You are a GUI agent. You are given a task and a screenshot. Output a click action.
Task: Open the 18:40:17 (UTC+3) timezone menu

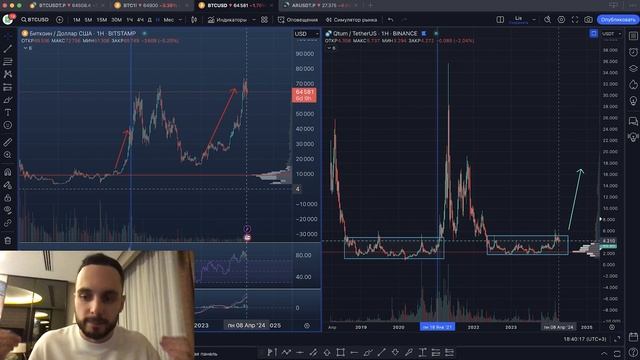[585, 339]
